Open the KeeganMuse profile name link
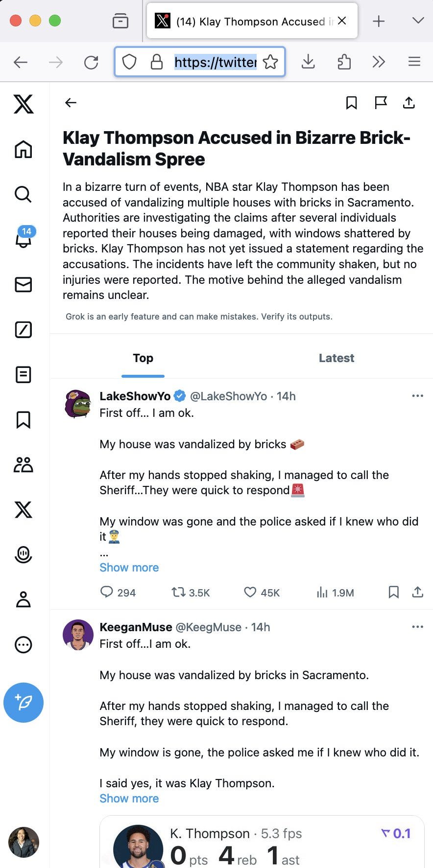 (136, 627)
